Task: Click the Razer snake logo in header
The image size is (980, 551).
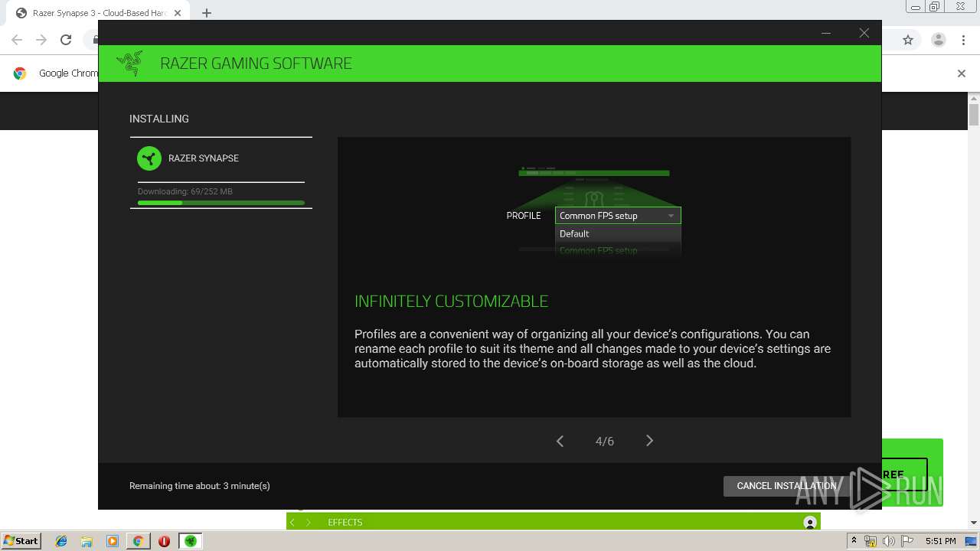Action: point(129,64)
